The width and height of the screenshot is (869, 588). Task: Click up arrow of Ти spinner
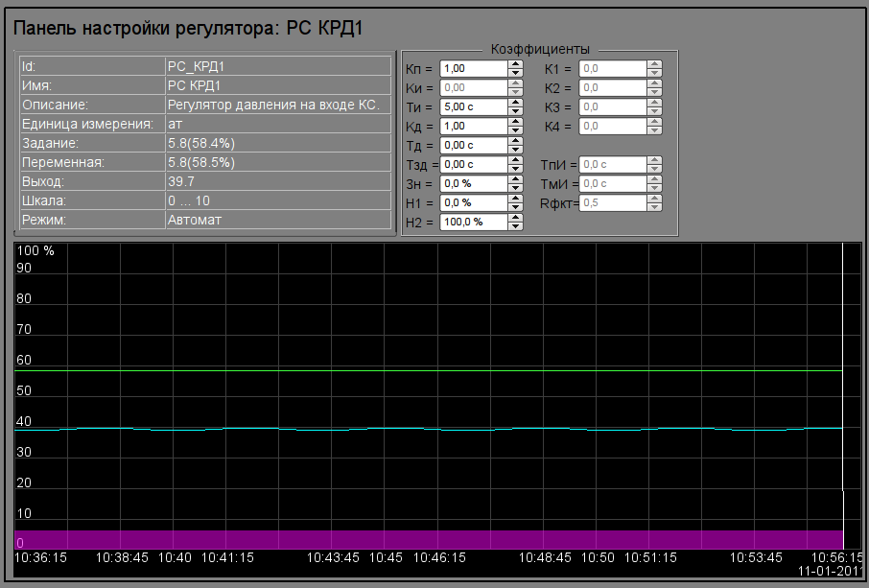pos(515,103)
